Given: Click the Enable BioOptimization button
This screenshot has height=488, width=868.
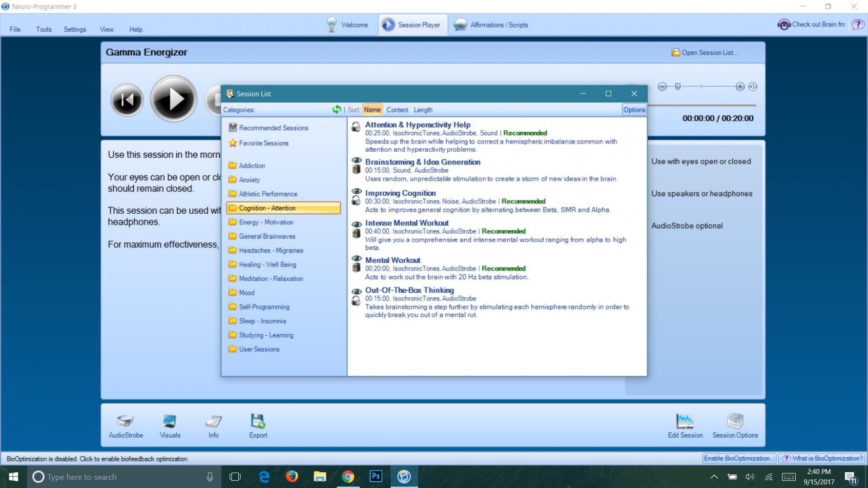Looking at the screenshot, I should tap(739, 458).
